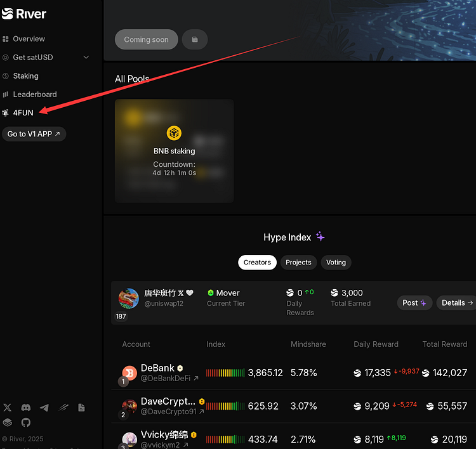Click the triple-slash icon in sidebar footer
This screenshot has height=449, width=476.
point(63,407)
